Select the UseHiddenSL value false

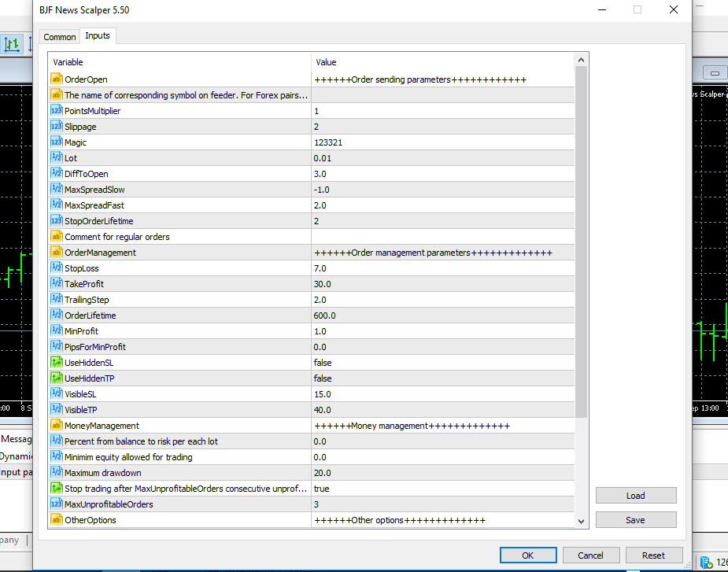point(443,363)
